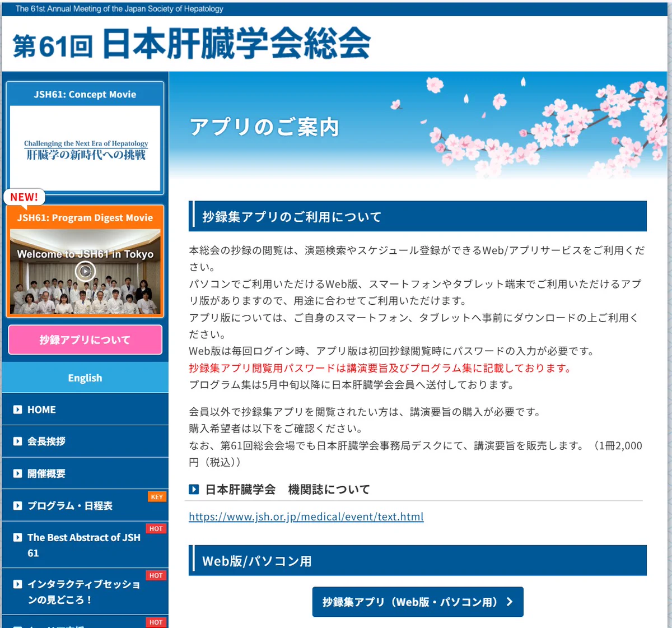
Task: Click the アプリのご案内 page title
Action: (x=264, y=127)
